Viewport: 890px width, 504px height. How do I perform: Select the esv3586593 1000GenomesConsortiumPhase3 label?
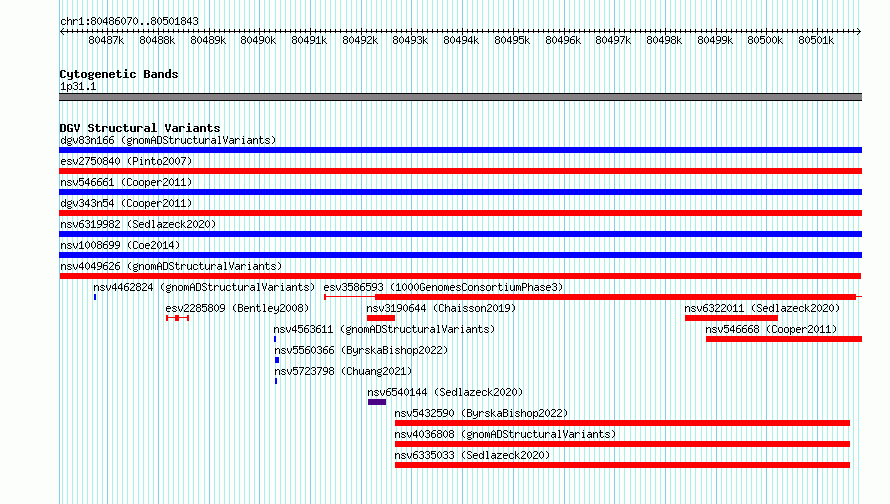[x=443, y=287]
